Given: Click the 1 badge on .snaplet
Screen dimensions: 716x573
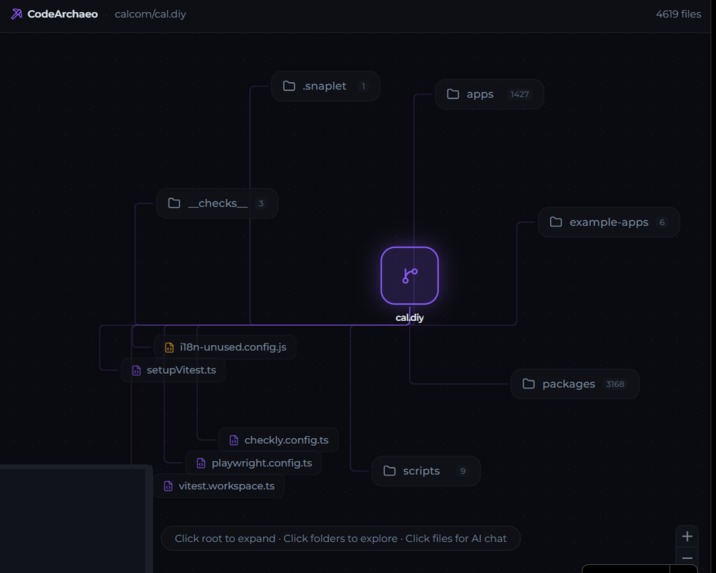Looking at the screenshot, I should 363,86.
